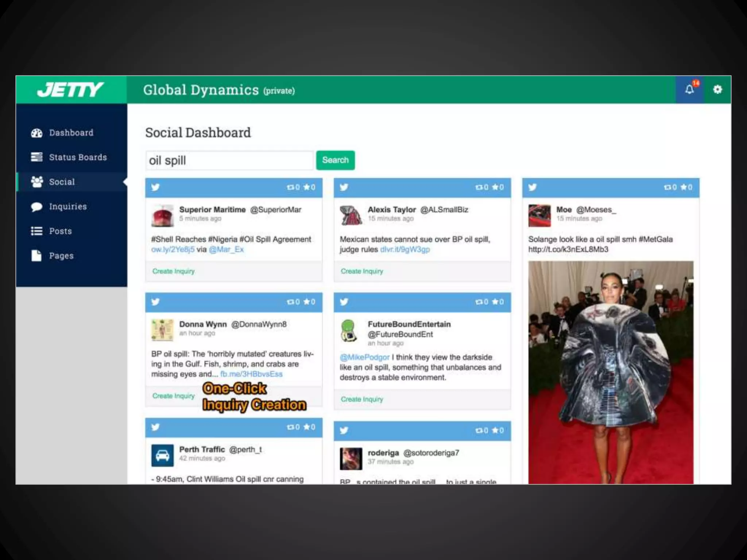
Task: Open Posts from the sidebar
Action: pos(60,231)
